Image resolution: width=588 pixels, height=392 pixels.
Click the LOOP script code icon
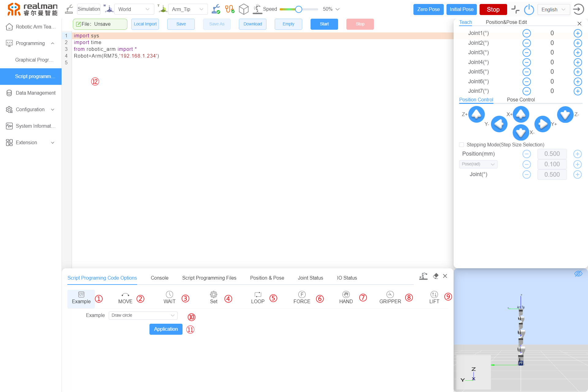pyautogui.click(x=257, y=297)
